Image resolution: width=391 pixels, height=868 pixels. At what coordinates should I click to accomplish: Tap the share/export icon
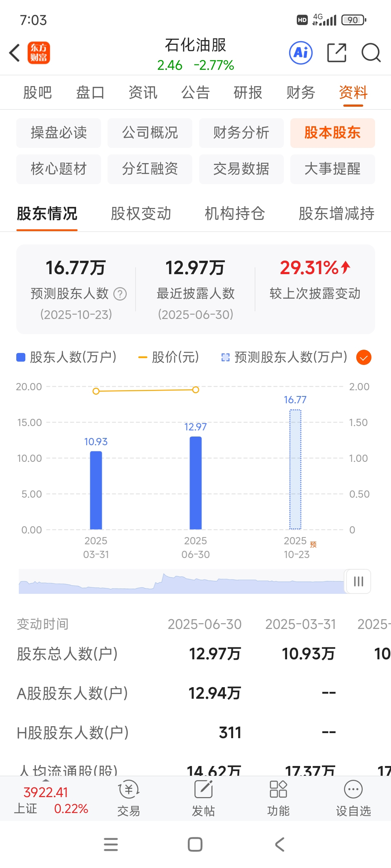pyautogui.click(x=337, y=53)
